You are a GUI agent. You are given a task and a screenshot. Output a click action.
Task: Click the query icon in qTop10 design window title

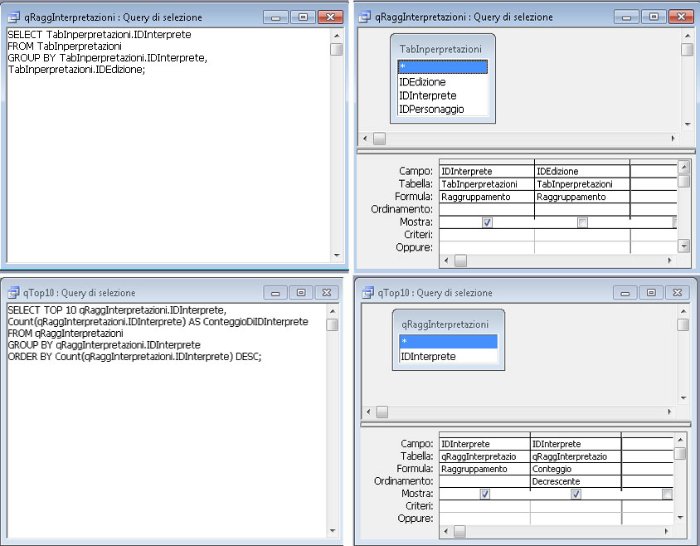point(366,293)
